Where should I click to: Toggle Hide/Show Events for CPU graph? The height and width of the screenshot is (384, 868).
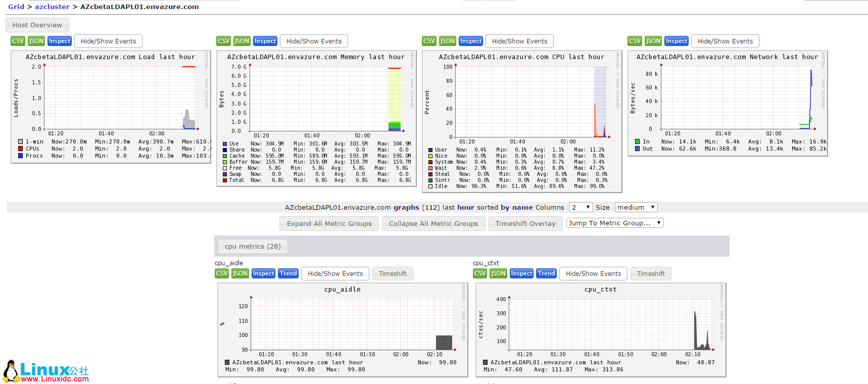(519, 41)
